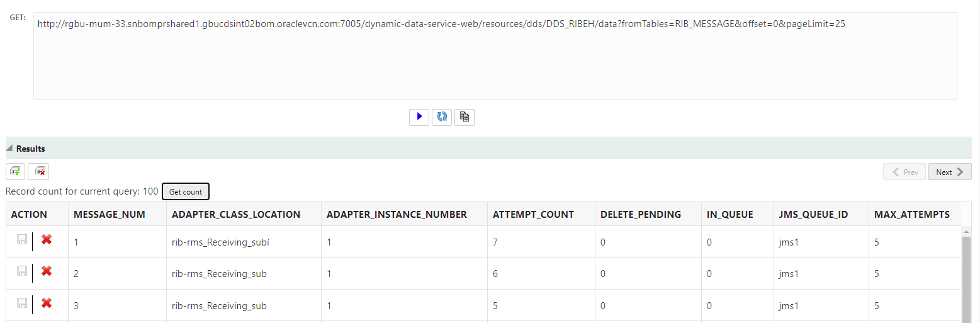Click inside the GET URL text area
The height and width of the screenshot is (323, 980).
click(495, 55)
